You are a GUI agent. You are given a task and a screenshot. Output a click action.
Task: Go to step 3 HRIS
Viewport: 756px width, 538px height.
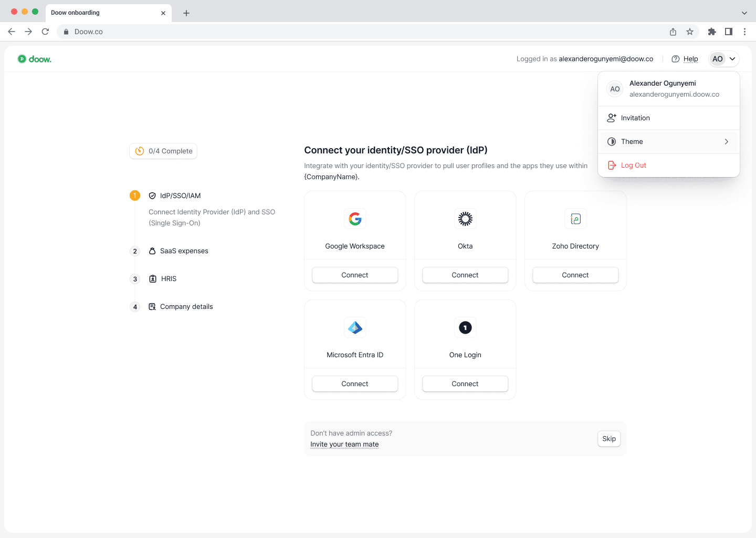tap(153, 278)
